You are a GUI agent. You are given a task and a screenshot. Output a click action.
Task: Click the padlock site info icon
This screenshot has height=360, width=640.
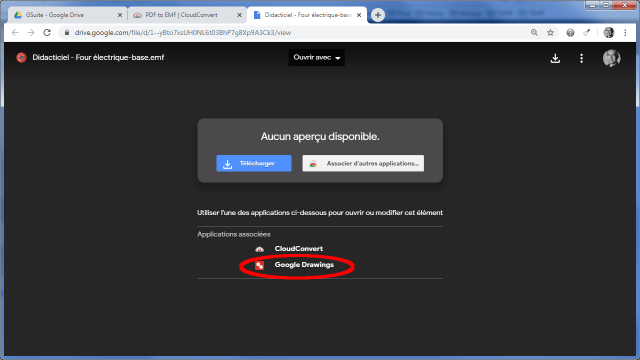67,33
